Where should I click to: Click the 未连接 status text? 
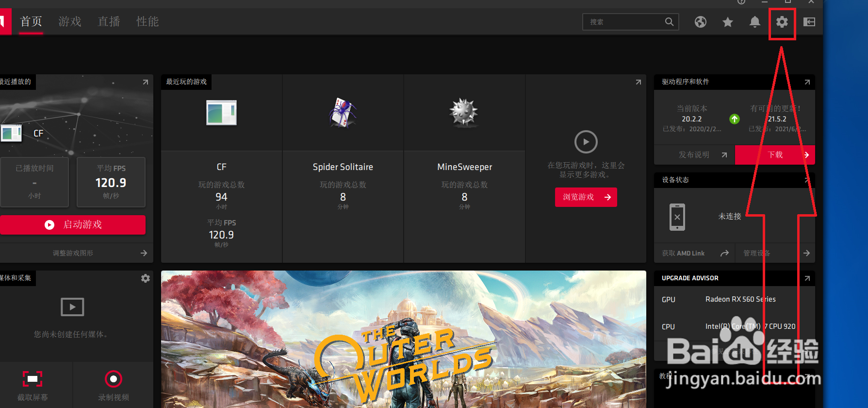pos(729,216)
